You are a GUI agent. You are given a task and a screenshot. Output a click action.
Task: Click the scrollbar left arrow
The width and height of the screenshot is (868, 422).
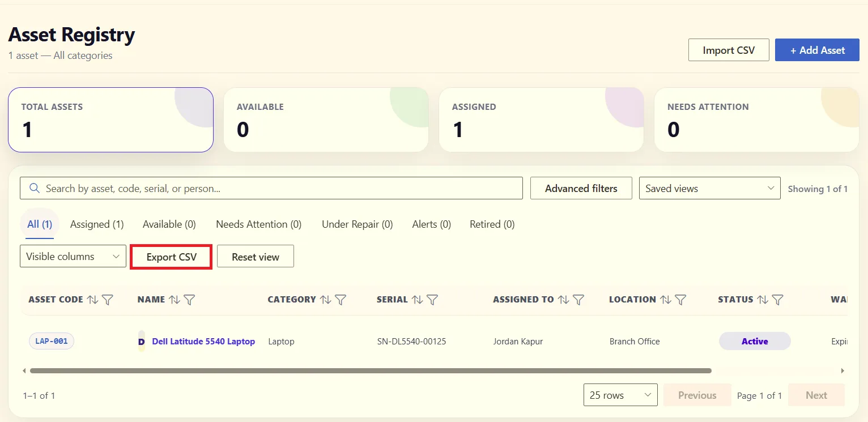24,371
